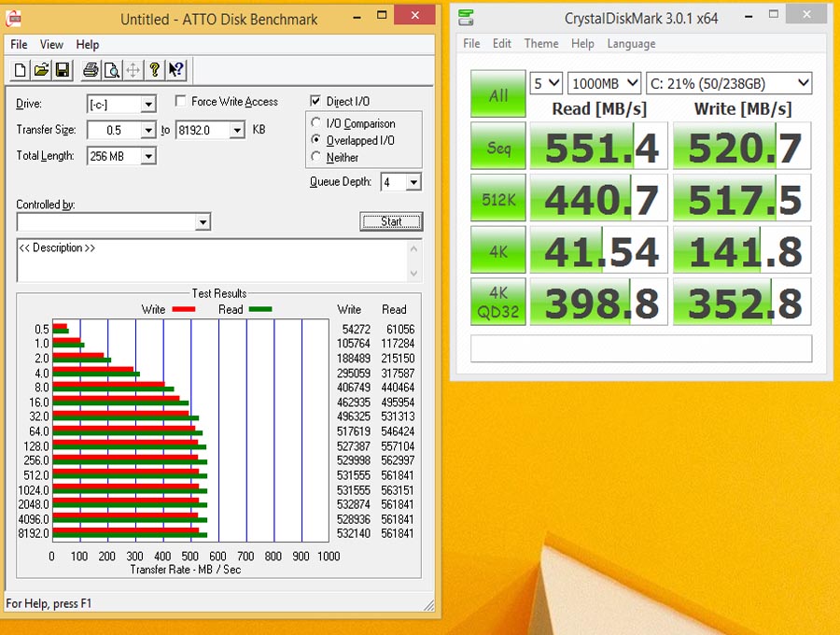Open the Edit menu in CrystalDiskMark

502,43
